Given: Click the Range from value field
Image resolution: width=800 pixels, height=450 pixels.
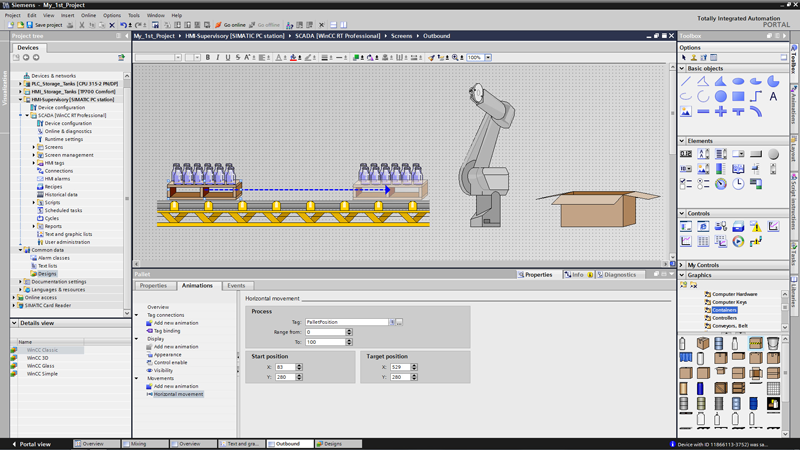Looking at the screenshot, I should pos(326,332).
